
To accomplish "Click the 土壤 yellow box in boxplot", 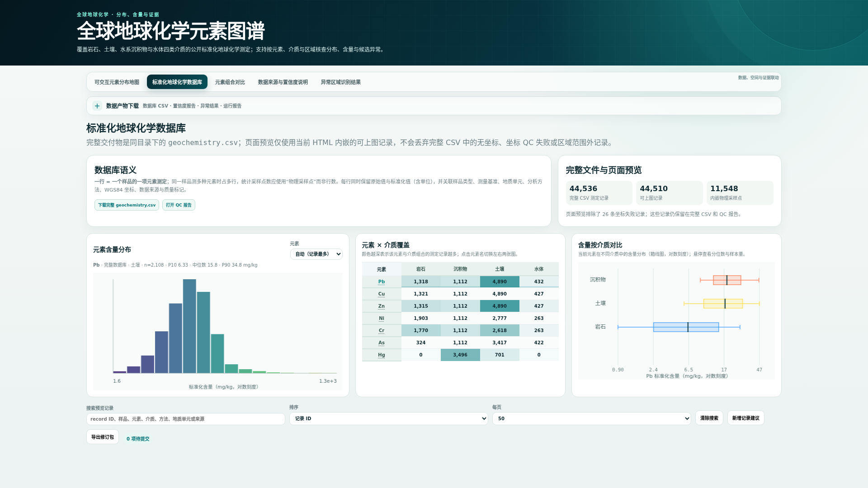I will tap(723, 304).
